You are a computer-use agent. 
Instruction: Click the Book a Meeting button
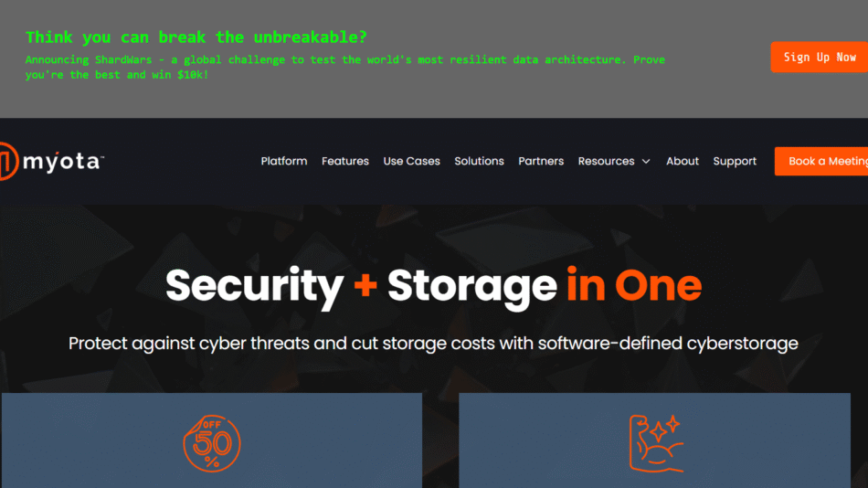click(821, 161)
